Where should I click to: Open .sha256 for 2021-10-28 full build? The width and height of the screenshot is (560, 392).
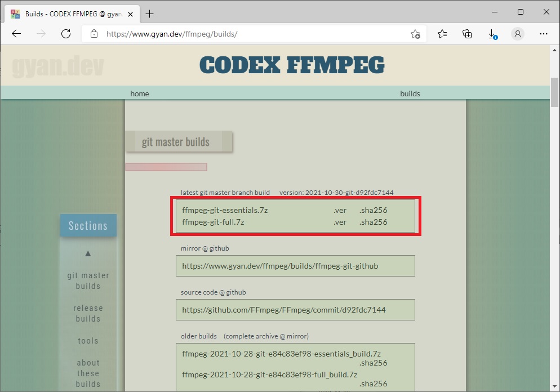coord(373,384)
